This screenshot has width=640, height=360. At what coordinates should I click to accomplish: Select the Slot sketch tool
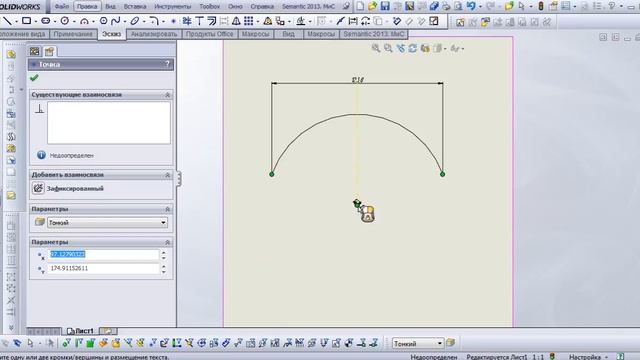pos(46,21)
